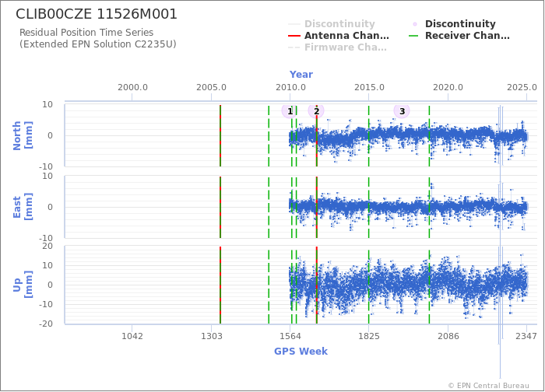Click the subtitle Residual Position Time Series
The height and width of the screenshot is (392, 545).
click(x=86, y=33)
